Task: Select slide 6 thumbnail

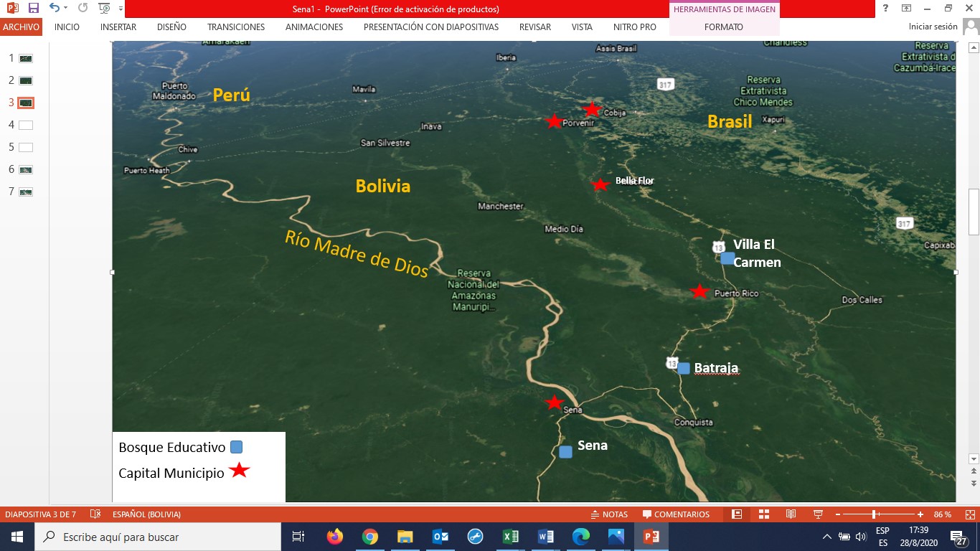Action: 26,169
